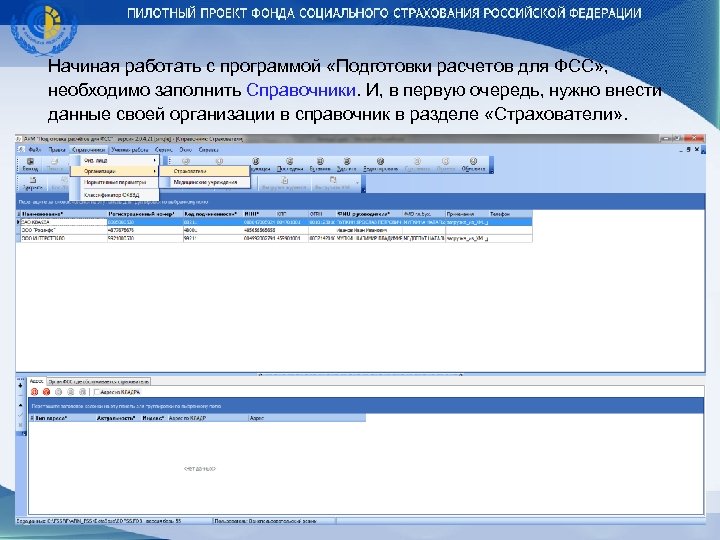Click the Delete record toolbar icon

coord(347,164)
